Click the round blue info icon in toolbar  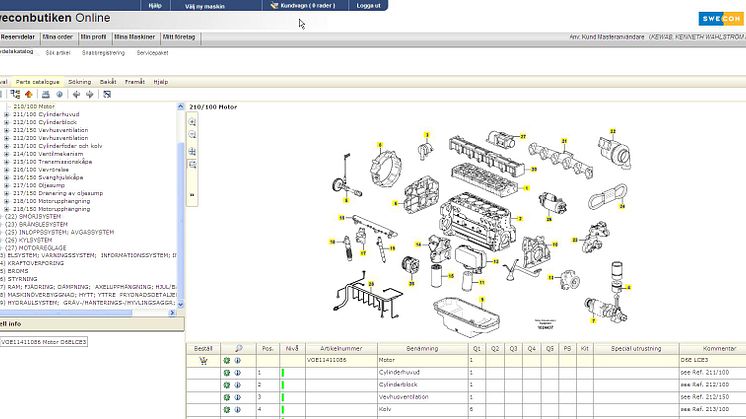click(59, 95)
